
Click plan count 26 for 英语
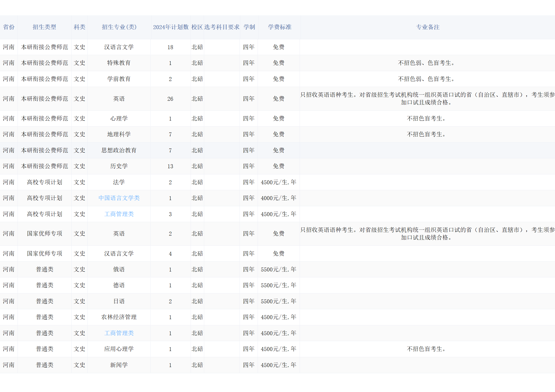[170, 99]
